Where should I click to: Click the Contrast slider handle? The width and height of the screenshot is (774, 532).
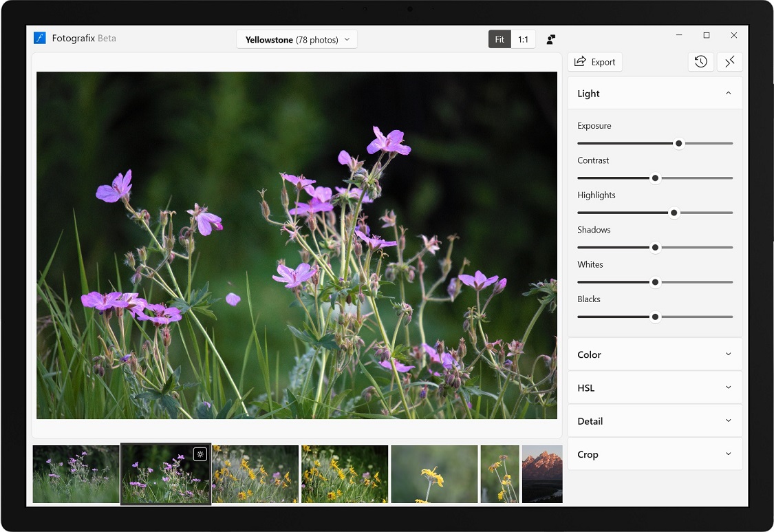[x=655, y=178]
